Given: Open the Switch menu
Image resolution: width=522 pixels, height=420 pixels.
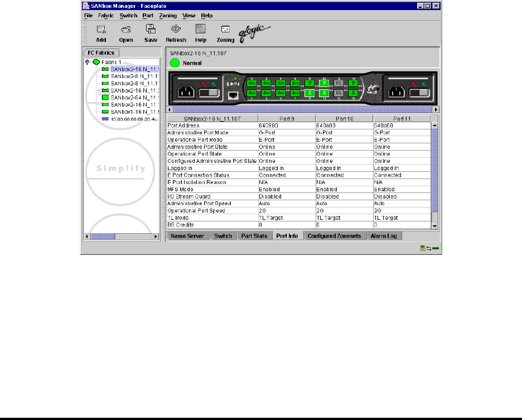Looking at the screenshot, I should pos(128,16).
